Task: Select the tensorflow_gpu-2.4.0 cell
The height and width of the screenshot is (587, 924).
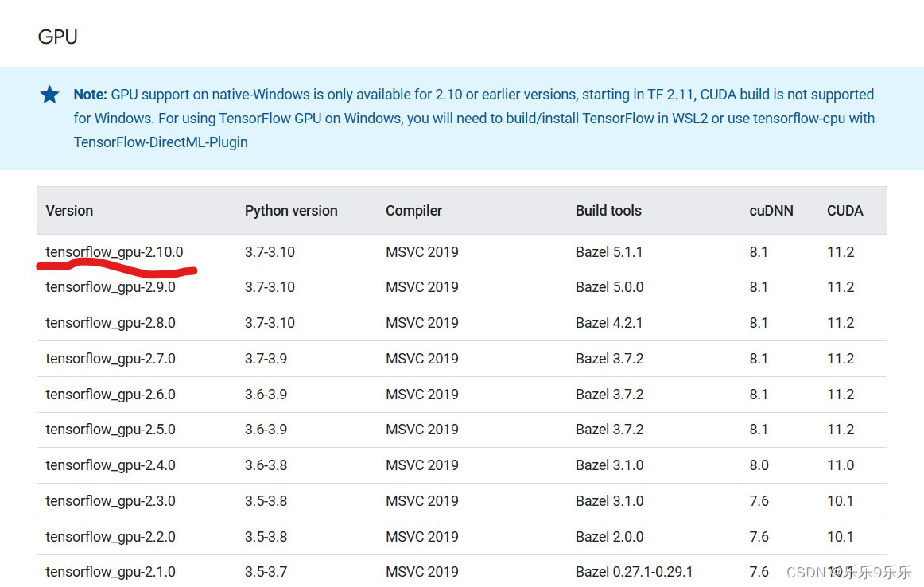Action: (x=111, y=465)
